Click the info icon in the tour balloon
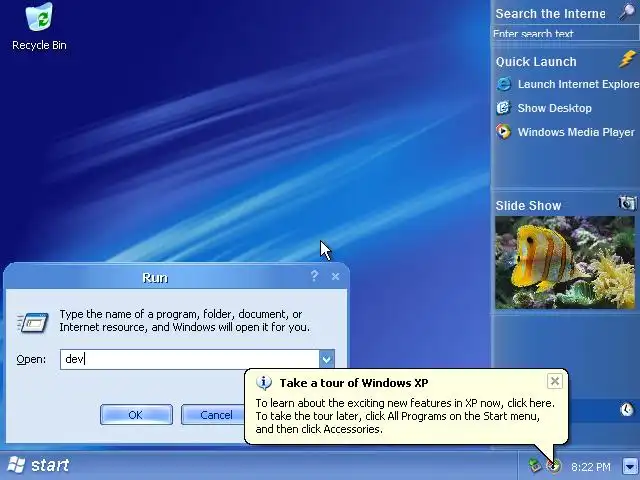Image resolution: width=640 pixels, height=480 pixels. (264, 383)
